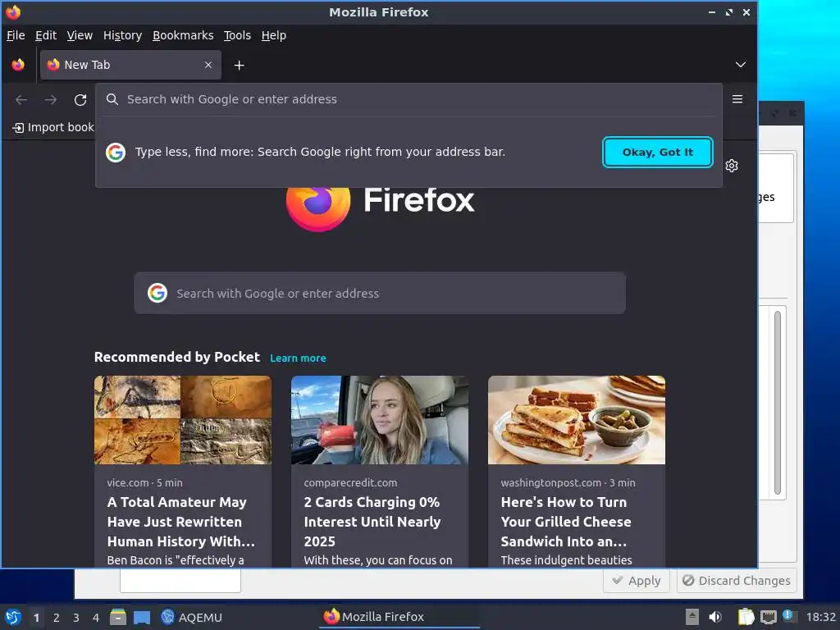Click Discard Changes in background window
The width and height of the screenshot is (840, 630).
coord(737,581)
